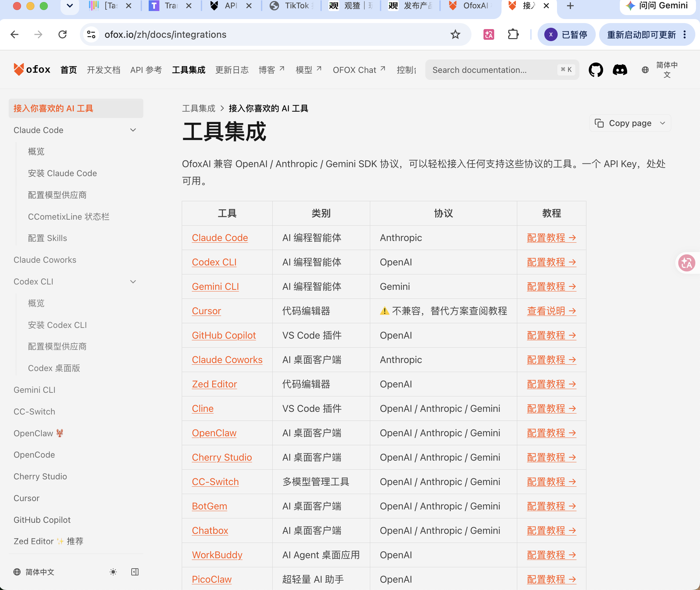Click the ofox logo
Image resolution: width=700 pixels, height=590 pixels.
coord(32,70)
